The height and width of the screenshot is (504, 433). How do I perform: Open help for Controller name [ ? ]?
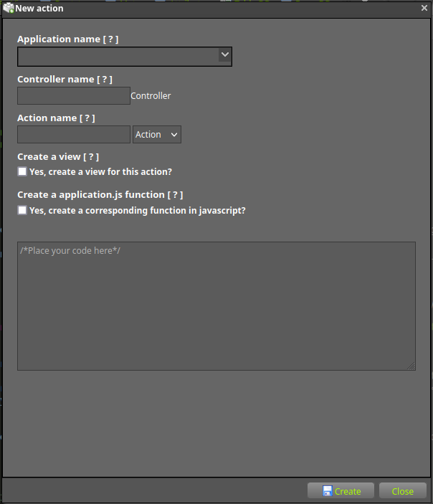tap(105, 80)
